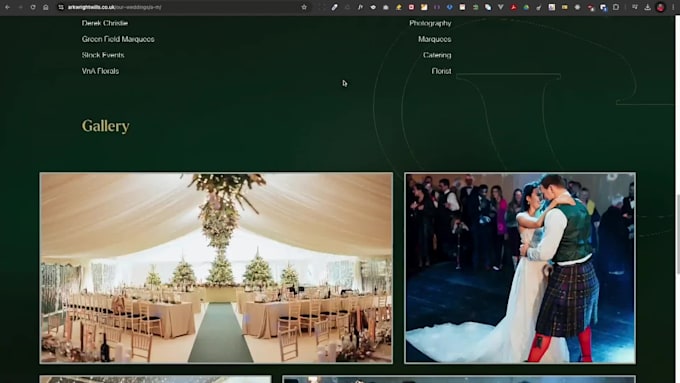This screenshot has height=383, width=680.
Task: Open the VnA Florals supplier link
Action: tap(100, 71)
